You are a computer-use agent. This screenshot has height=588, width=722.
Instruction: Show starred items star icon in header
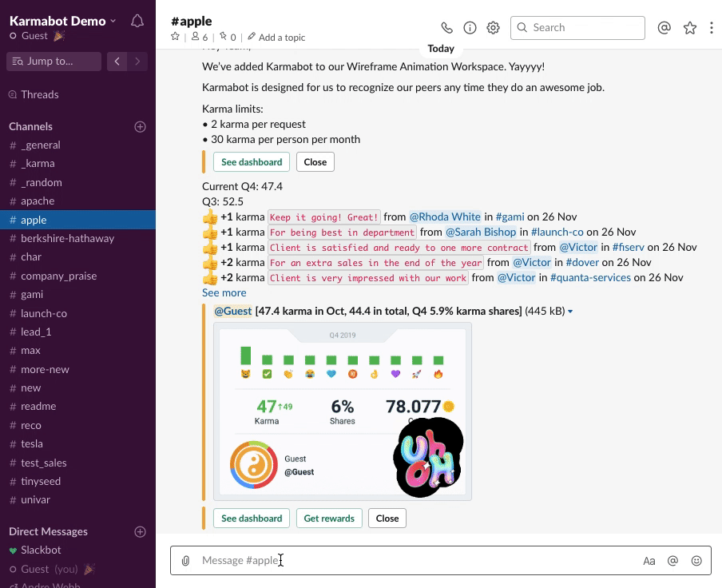[690, 28]
